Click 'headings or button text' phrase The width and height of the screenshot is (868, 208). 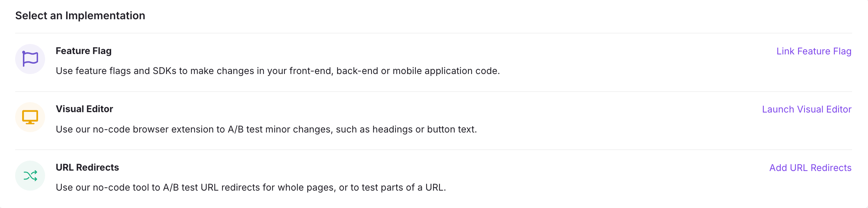425,129
